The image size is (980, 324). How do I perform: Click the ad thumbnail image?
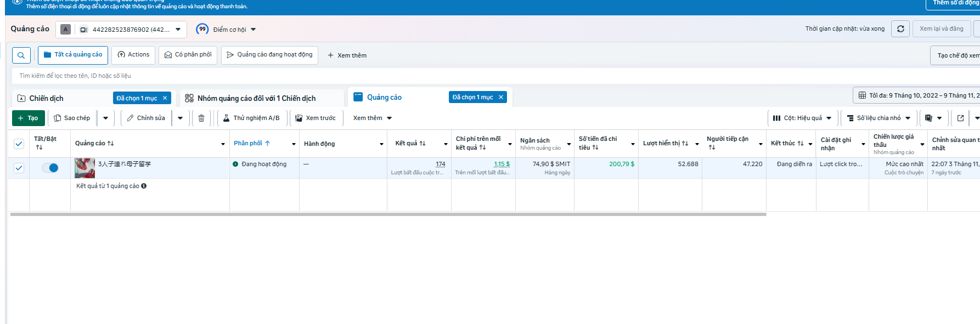[x=85, y=168]
